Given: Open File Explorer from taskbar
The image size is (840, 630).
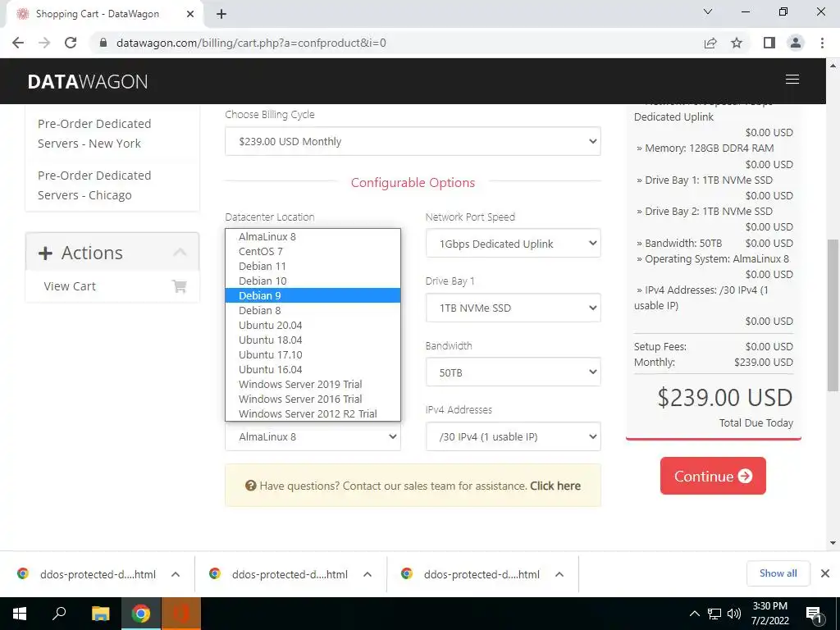Looking at the screenshot, I should pos(100,614).
